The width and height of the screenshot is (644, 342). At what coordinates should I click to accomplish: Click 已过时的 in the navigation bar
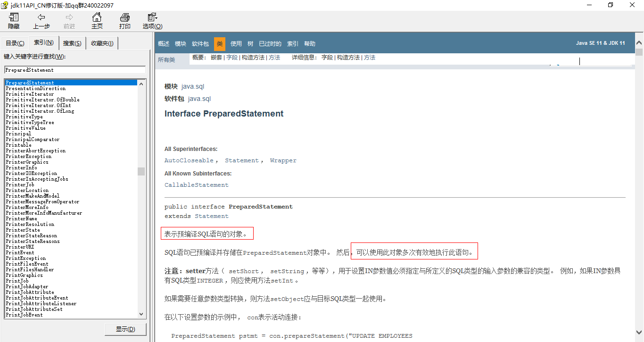[x=270, y=44]
